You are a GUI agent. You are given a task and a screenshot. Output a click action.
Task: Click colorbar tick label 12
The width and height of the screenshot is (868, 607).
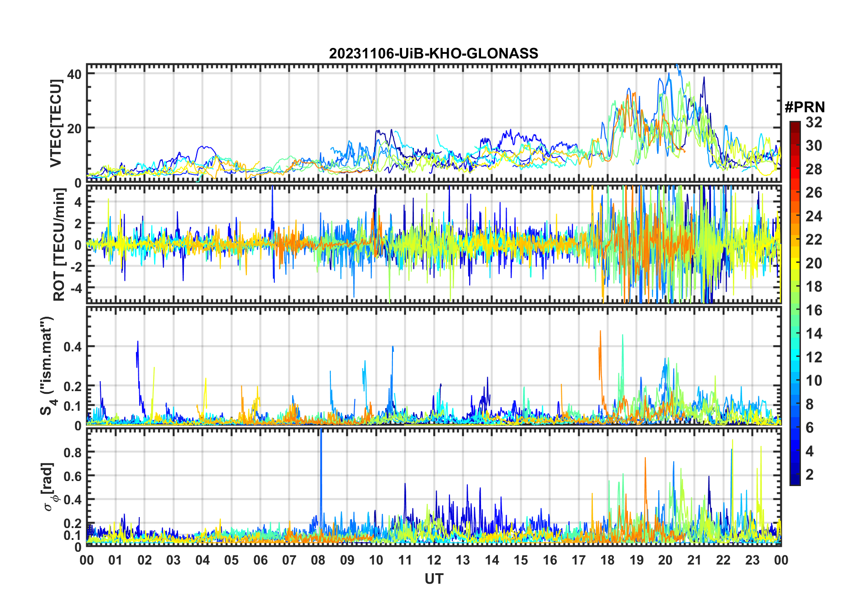pos(814,357)
